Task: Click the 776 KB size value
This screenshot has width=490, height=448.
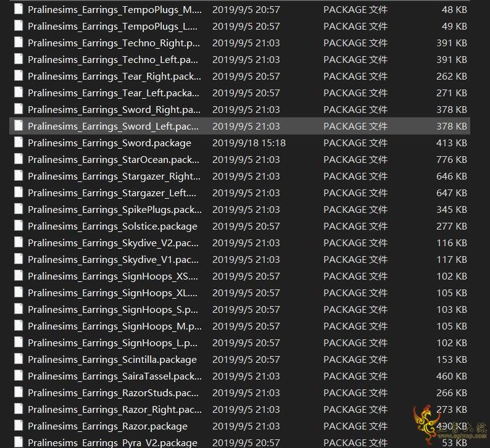Action: click(x=452, y=160)
